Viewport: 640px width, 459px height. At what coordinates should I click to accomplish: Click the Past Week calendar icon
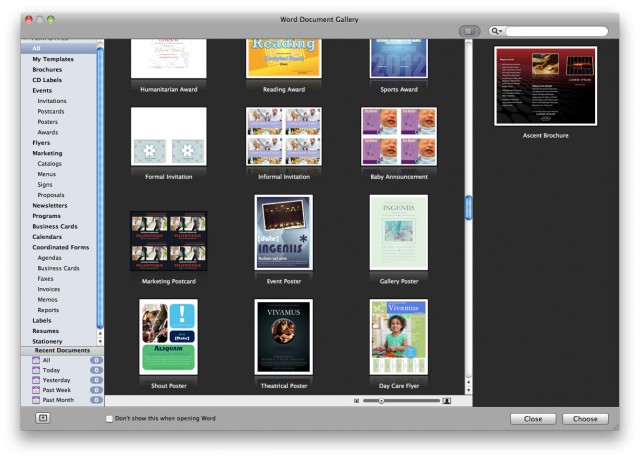click(x=36, y=390)
